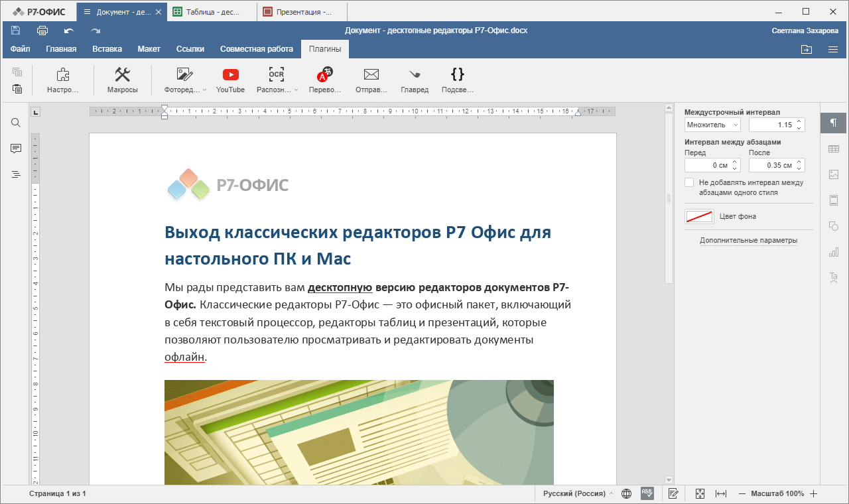Zoom in with plus button
Image resolution: width=849 pixels, height=504 pixels.
(x=814, y=493)
